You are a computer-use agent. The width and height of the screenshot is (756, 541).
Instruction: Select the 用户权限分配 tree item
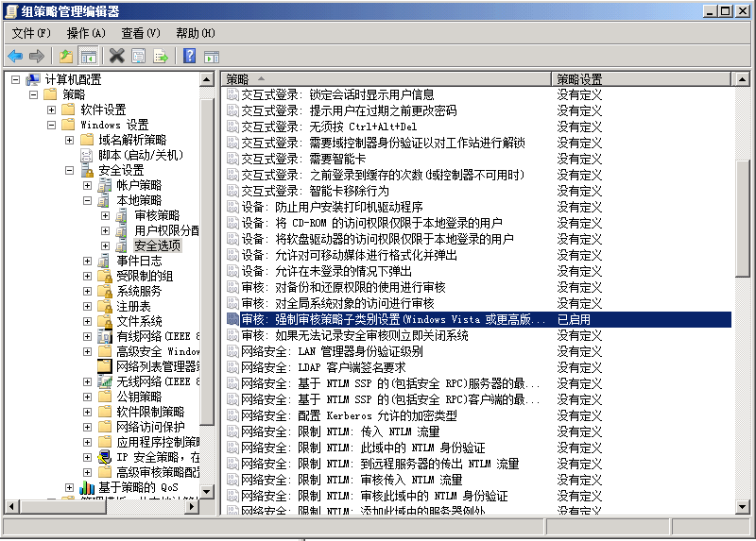tap(166, 230)
